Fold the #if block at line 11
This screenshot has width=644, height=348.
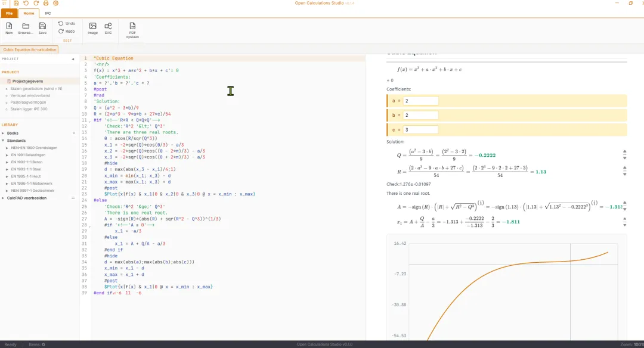[89, 122]
